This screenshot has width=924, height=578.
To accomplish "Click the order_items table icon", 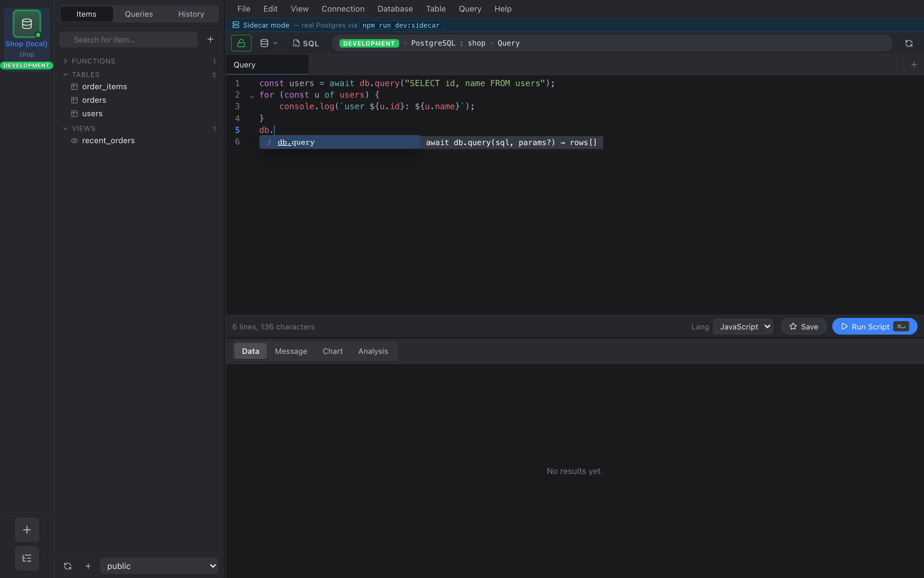I will 74,87.
